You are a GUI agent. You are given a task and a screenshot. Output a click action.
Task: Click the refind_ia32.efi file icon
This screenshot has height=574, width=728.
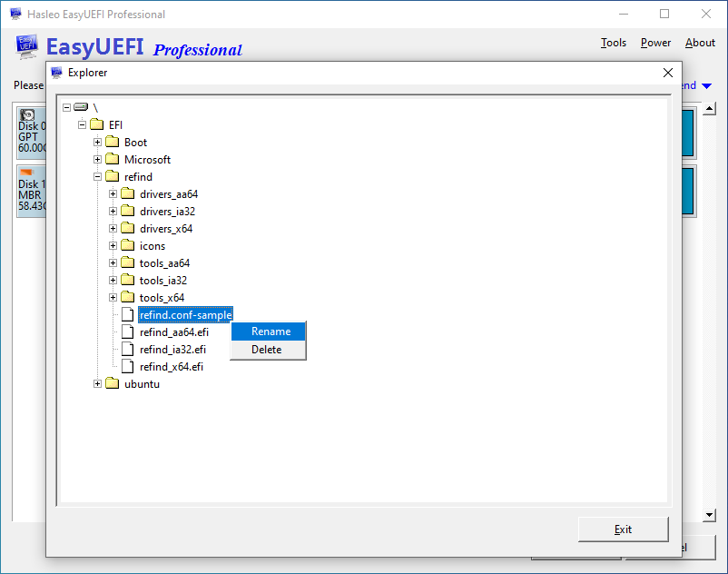click(x=128, y=349)
